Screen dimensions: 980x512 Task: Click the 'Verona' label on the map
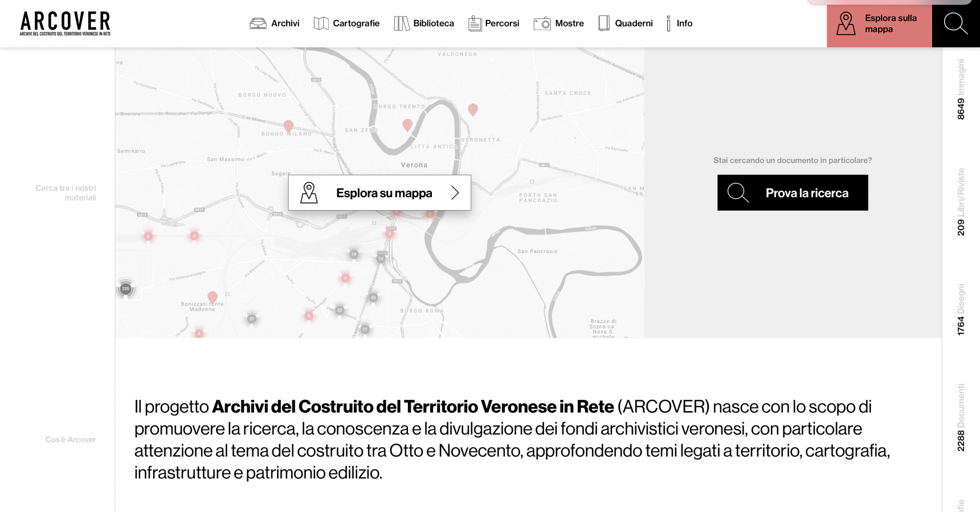[414, 165]
